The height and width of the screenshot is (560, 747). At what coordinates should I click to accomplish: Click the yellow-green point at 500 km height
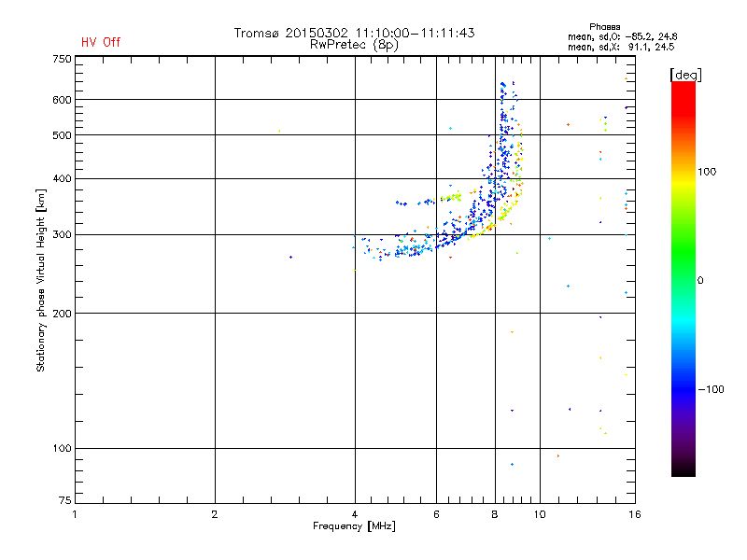279,131
